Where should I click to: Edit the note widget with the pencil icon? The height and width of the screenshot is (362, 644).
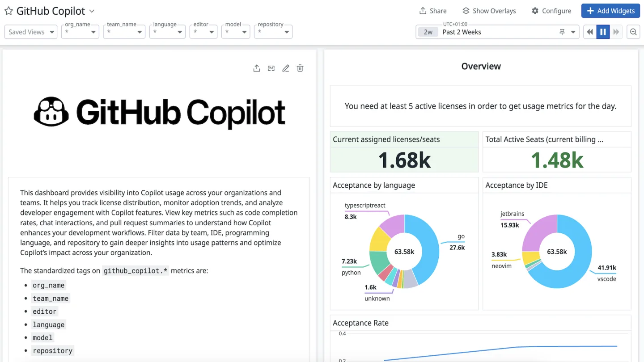click(x=286, y=68)
